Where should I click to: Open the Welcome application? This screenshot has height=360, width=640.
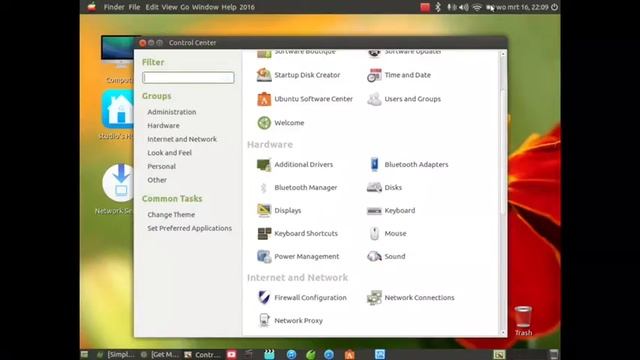[280, 123]
